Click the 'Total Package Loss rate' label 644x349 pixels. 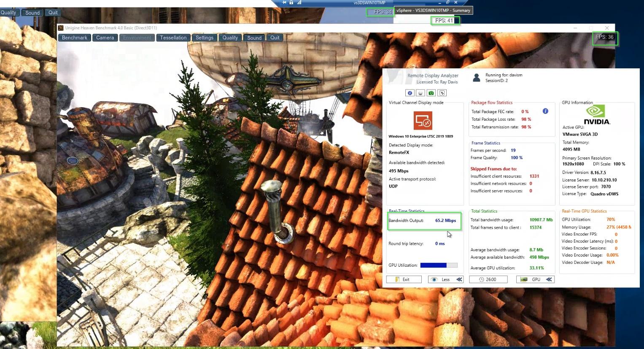[x=493, y=119]
